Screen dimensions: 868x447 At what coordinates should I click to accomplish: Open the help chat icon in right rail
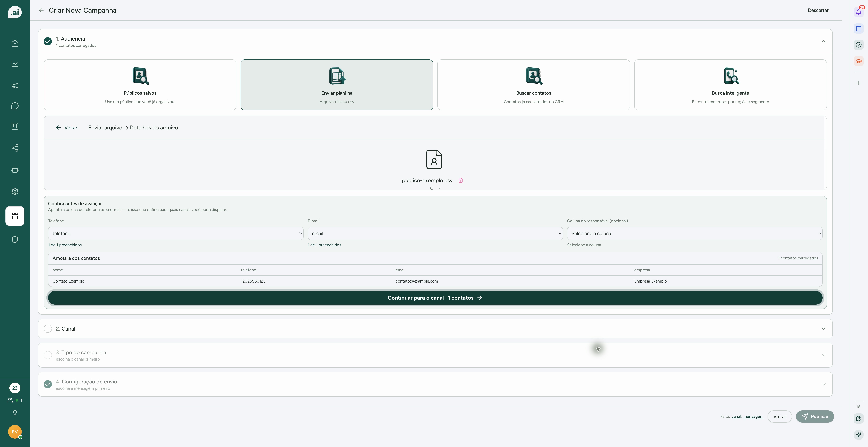click(859, 418)
